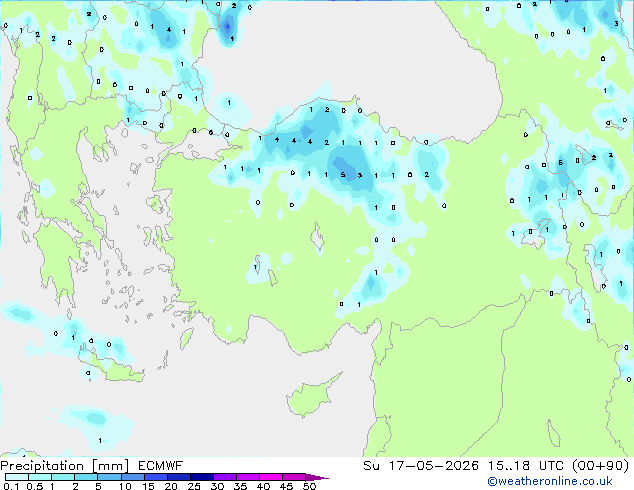Pick the legend swatch between 10 and 15
This screenshot has height=490, width=634.
click(132, 477)
